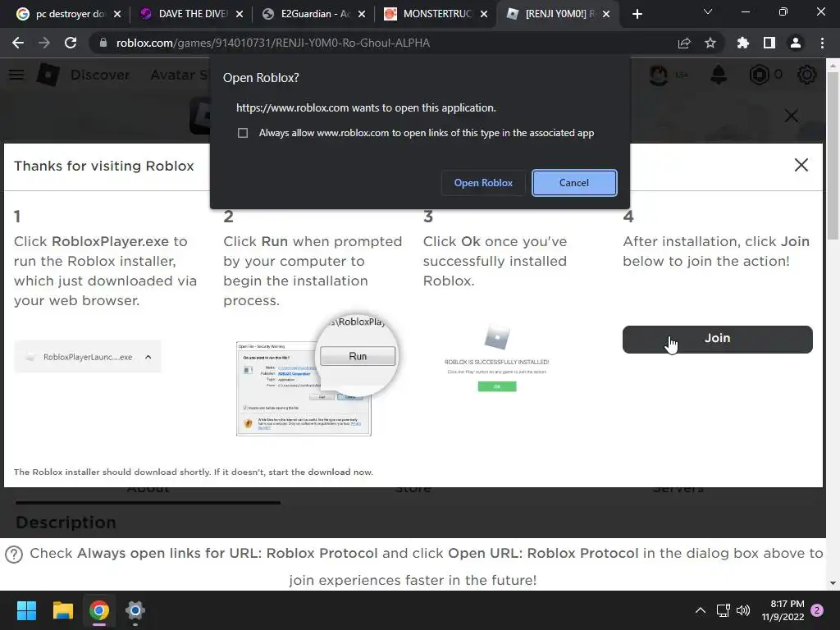Open the Windows Start menu
840x630 pixels.
click(x=26, y=610)
